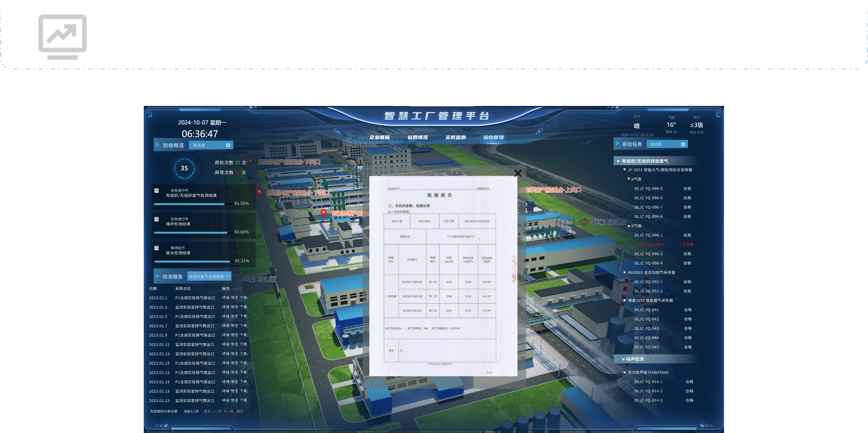Collapse JF-2031 智能大气/颗粒物综合采样器 node
Image resolution: width=868 pixels, height=433 pixels.
point(624,170)
